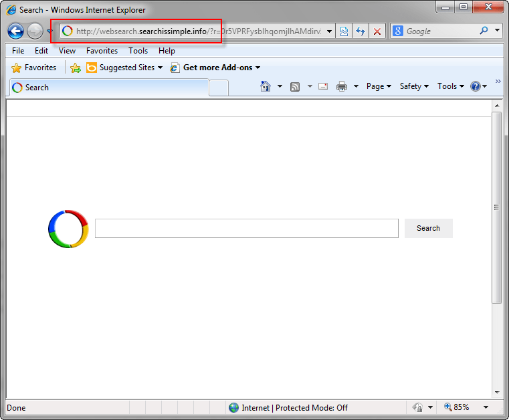Open Get more Add-ons dropdown

pos(215,68)
